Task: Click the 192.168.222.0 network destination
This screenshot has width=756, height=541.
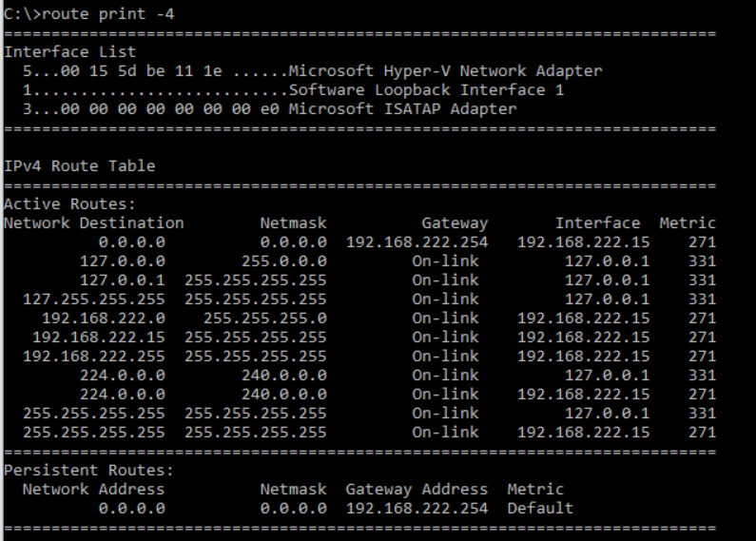Action: click(104, 319)
